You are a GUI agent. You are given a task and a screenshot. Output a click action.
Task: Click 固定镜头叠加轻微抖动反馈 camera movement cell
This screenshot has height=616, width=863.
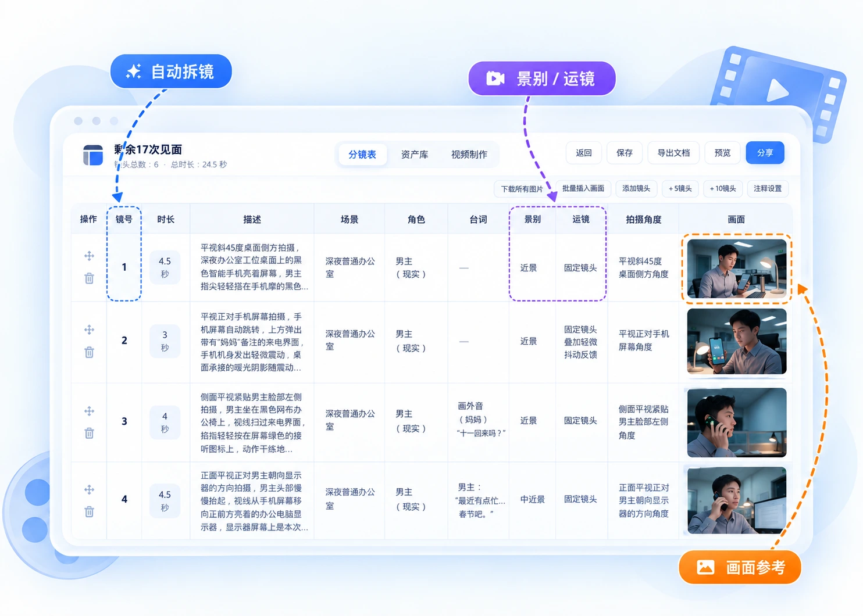[580, 342]
